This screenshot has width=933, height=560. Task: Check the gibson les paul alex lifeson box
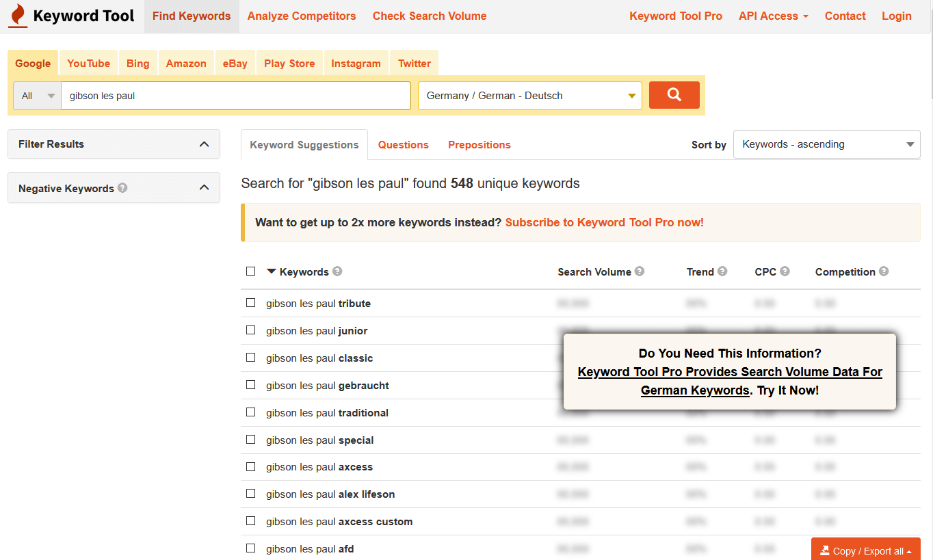coord(250,494)
